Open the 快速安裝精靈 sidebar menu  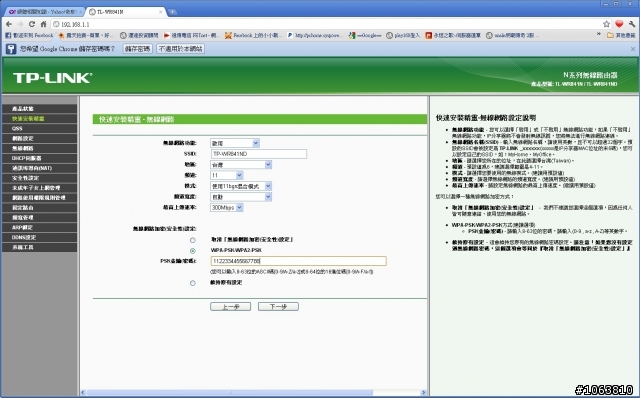tap(39, 118)
